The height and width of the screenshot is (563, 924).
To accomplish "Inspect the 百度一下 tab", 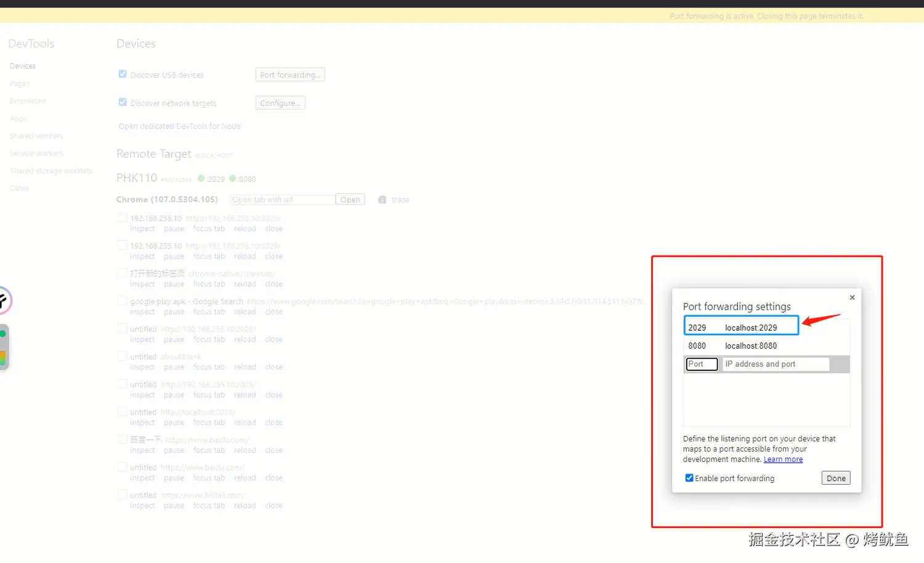I will (142, 450).
